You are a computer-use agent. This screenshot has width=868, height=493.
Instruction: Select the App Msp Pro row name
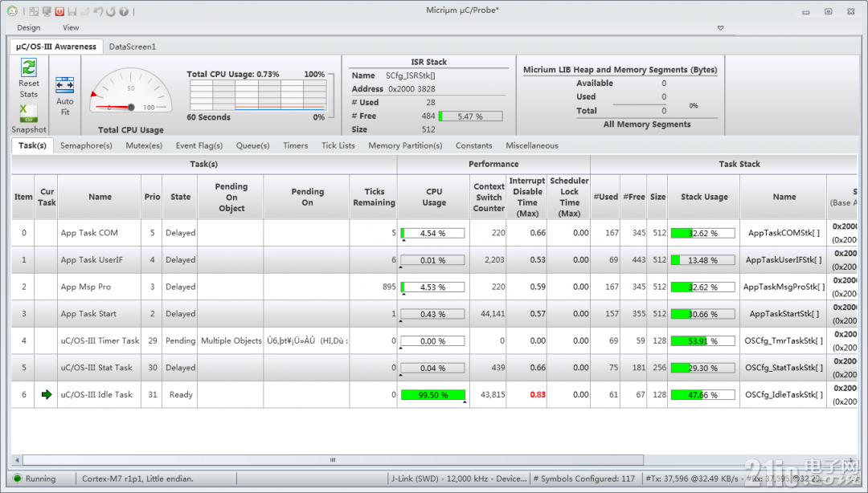86,287
